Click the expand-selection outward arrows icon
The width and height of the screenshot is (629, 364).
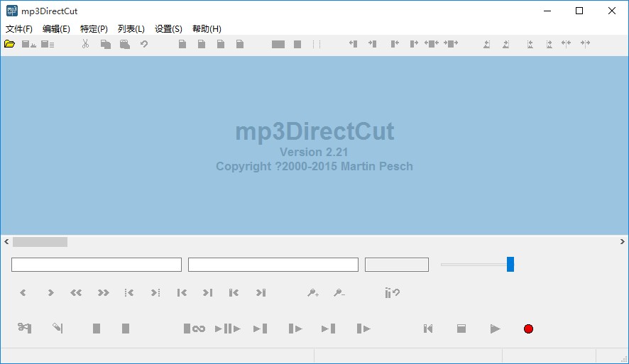[x=432, y=44]
